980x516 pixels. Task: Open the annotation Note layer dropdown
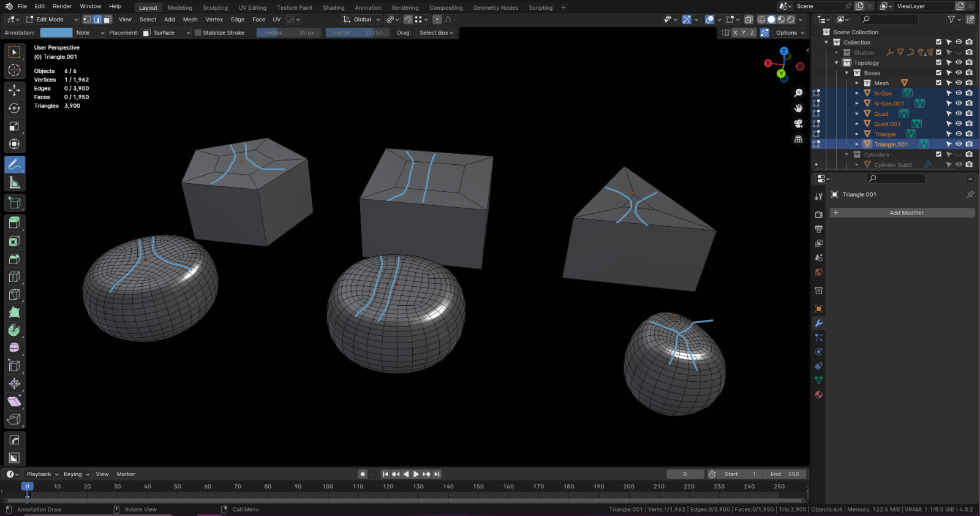(x=89, y=32)
